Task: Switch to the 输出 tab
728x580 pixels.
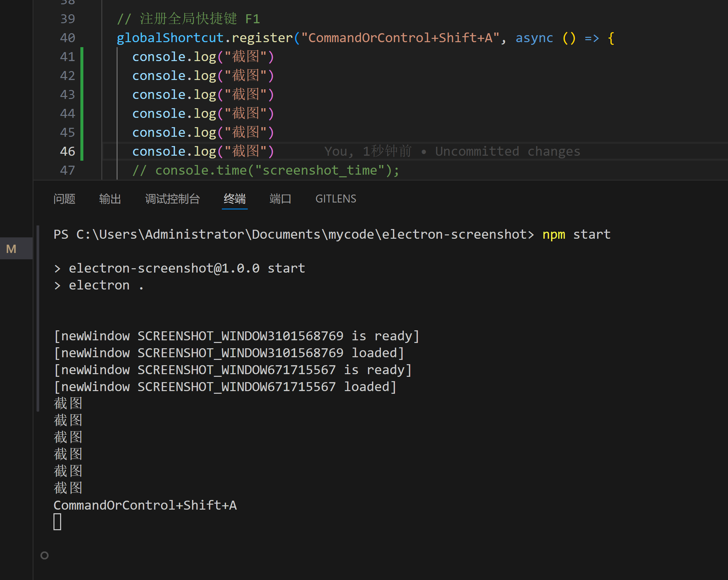Action: pos(110,199)
